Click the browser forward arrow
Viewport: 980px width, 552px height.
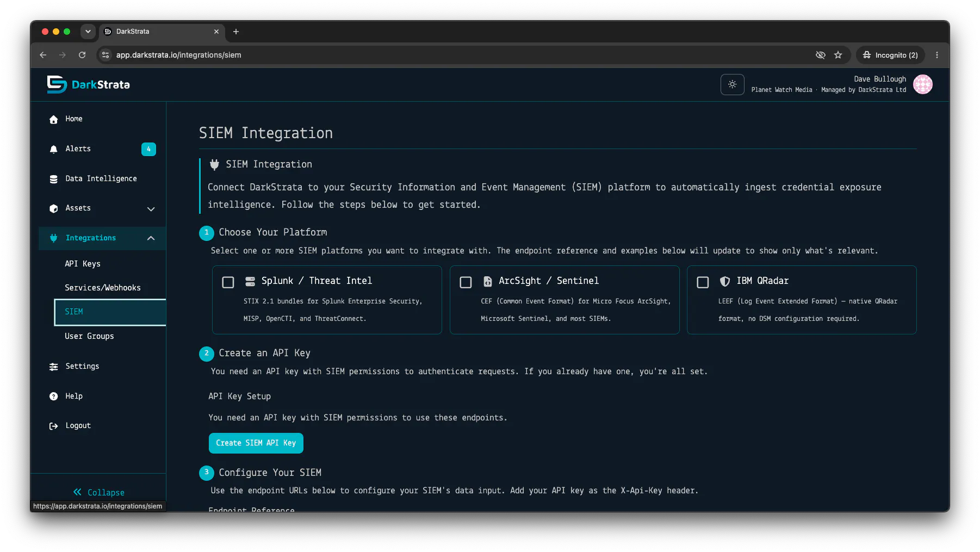(x=63, y=55)
